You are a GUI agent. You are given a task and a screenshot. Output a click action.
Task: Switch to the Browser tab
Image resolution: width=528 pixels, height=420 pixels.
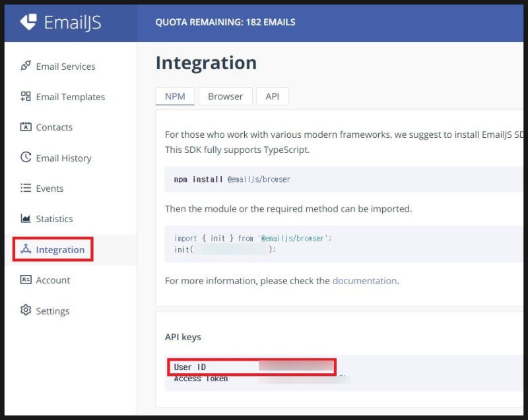[225, 96]
